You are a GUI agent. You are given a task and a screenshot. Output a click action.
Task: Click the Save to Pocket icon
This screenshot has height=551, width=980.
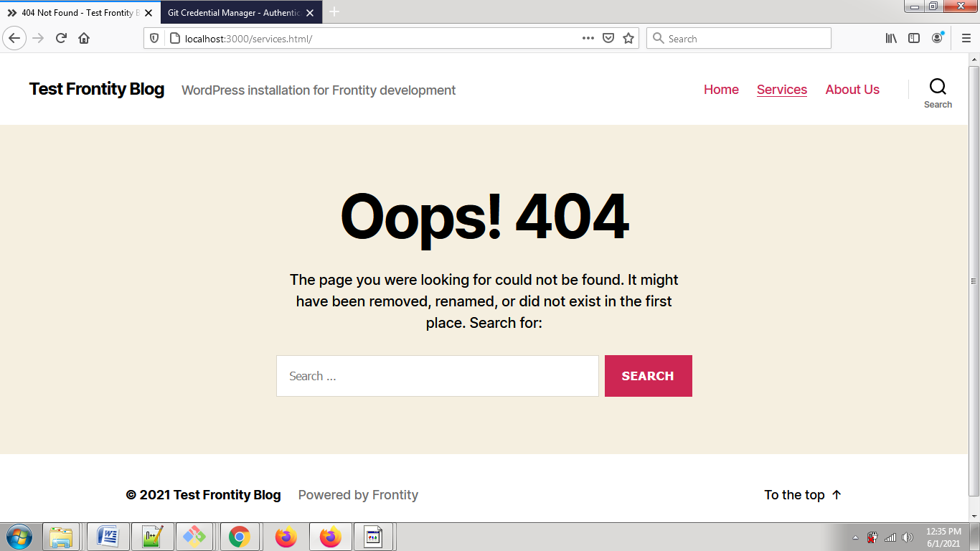point(608,39)
